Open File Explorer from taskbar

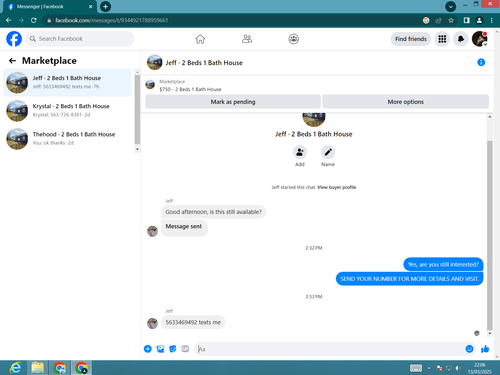[37, 368]
